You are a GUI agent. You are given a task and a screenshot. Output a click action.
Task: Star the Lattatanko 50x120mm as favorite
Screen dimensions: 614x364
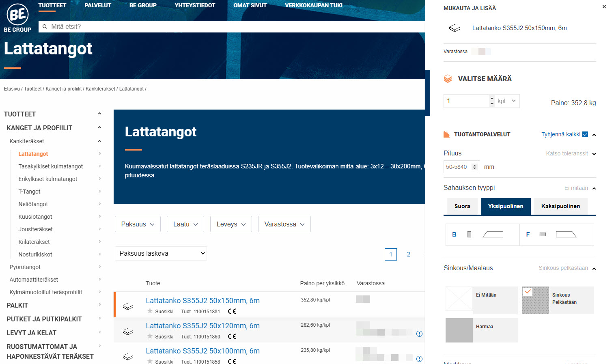click(150, 336)
